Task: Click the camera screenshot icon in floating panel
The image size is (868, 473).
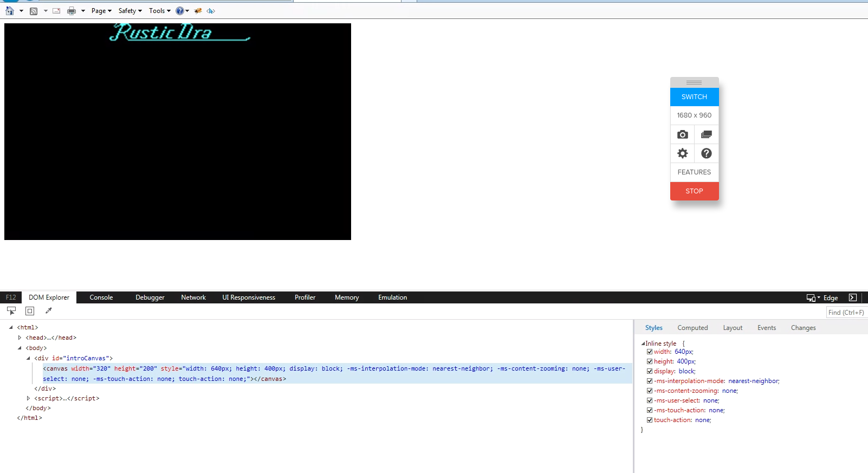Action: click(x=683, y=134)
